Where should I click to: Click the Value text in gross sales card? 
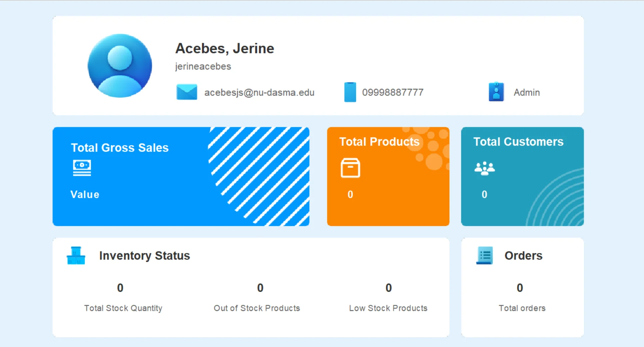click(85, 194)
